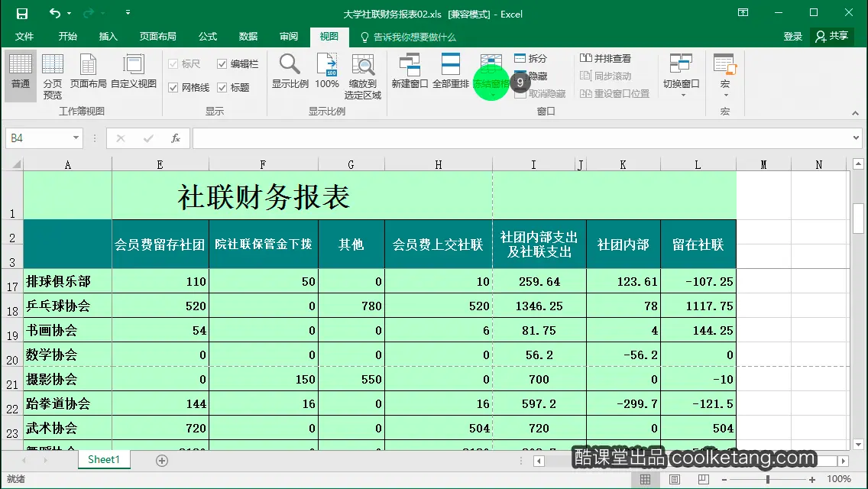This screenshot has height=489, width=868.
Task: Switch to the Review (审阅) tab
Action: [288, 37]
